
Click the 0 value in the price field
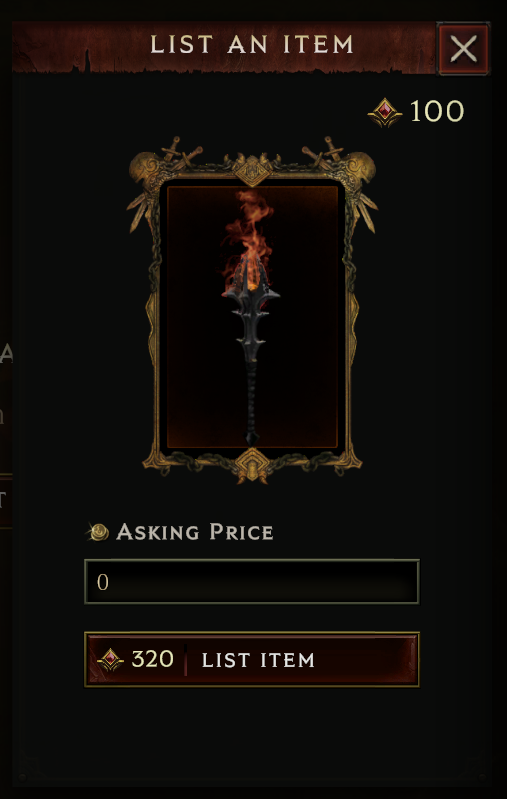pos(102,582)
